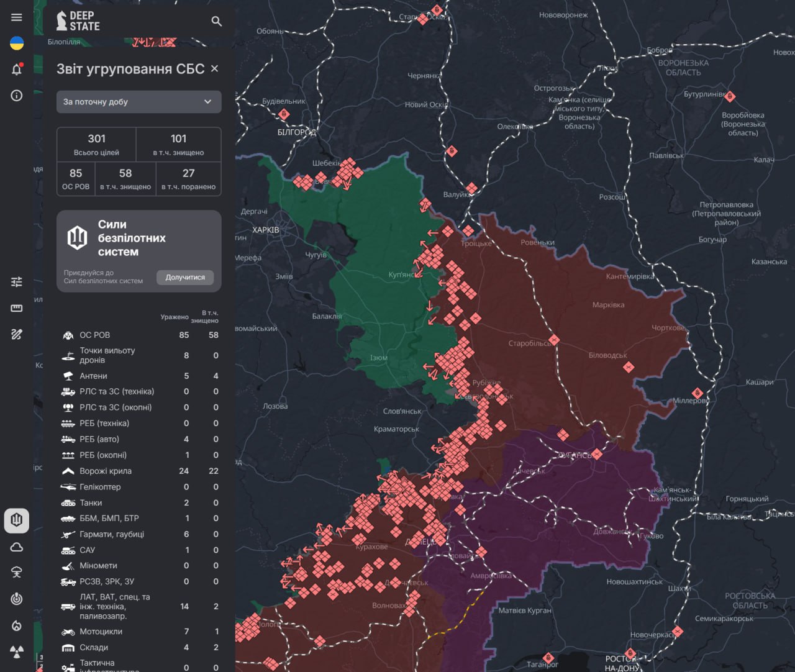The height and width of the screenshot is (672, 795).
Task: Click the Ukrainian flag language icon
Action: [x=17, y=43]
